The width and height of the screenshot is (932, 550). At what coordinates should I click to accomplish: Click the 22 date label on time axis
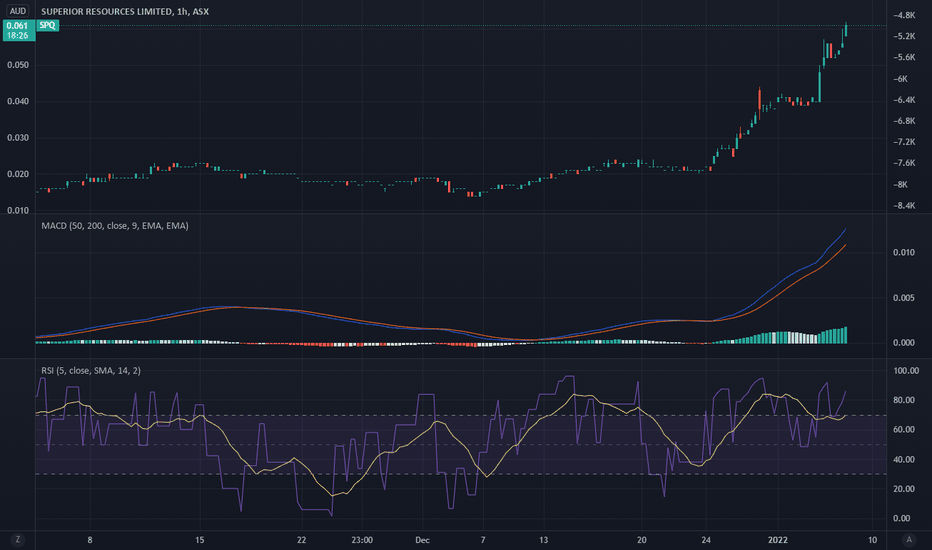point(301,540)
